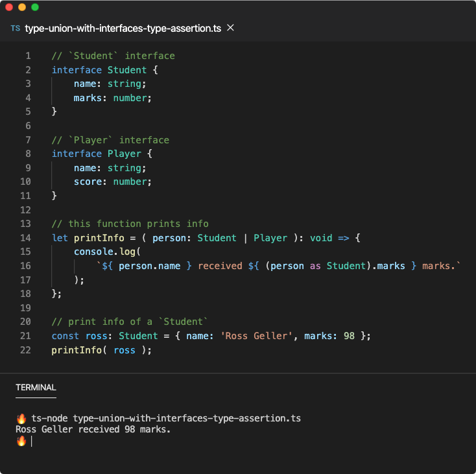Click the 'print info of a `Student`' comment
476x474 pixels.
(x=130, y=322)
